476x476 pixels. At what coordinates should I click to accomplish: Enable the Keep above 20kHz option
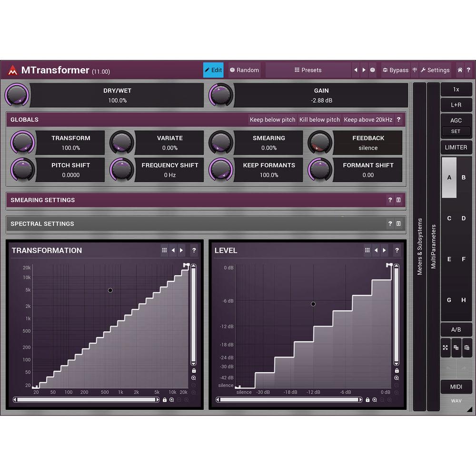click(x=367, y=119)
